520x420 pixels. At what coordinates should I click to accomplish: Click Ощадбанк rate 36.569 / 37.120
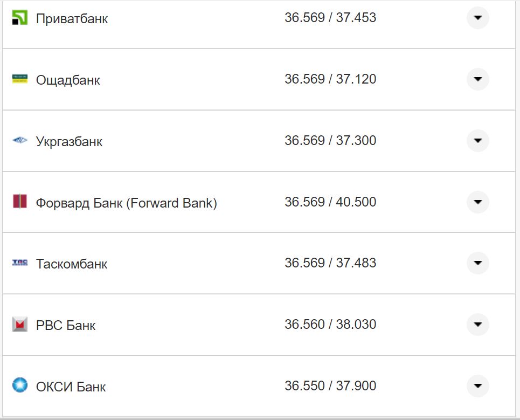pos(330,79)
